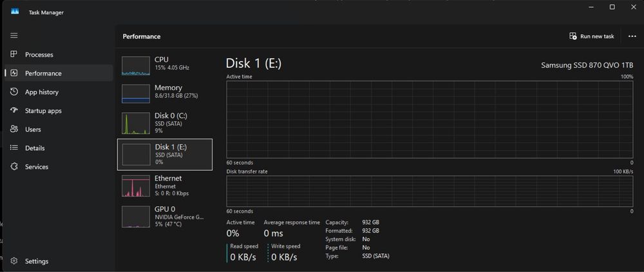This screenshot has height=272, width=644.
Task: Click the Write speed 0 KB/s value
Action: [x=284, y=258]
